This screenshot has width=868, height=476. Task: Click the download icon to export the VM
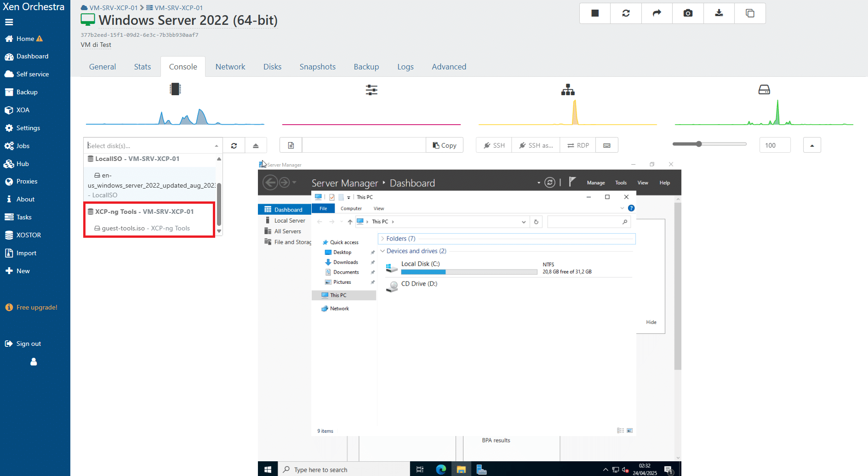tap(719, 13)
